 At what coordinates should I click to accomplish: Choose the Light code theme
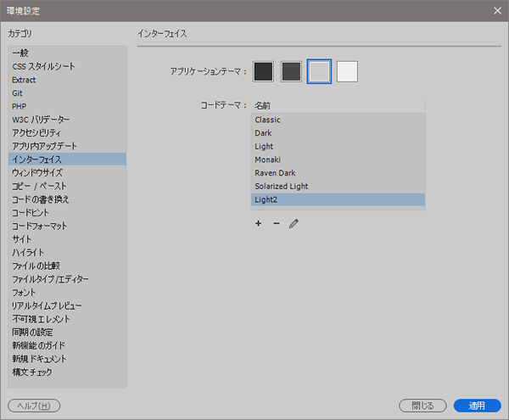[x=338, y=147]
